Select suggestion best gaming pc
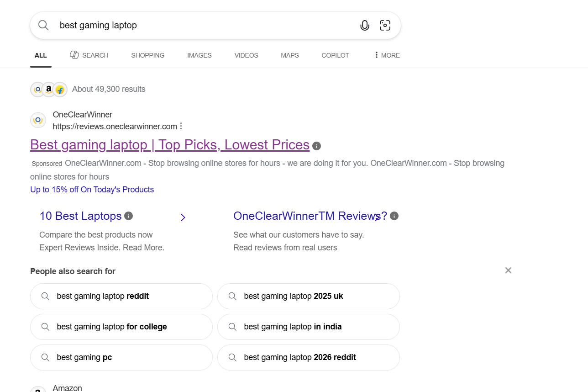The width and height of the screenshot is (588, 392). (x=121, y=357)
